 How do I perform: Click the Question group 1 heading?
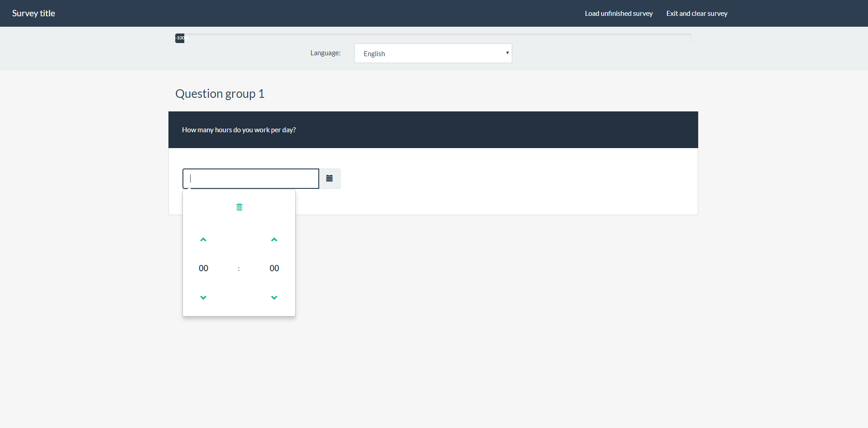[x=220, y=94]
